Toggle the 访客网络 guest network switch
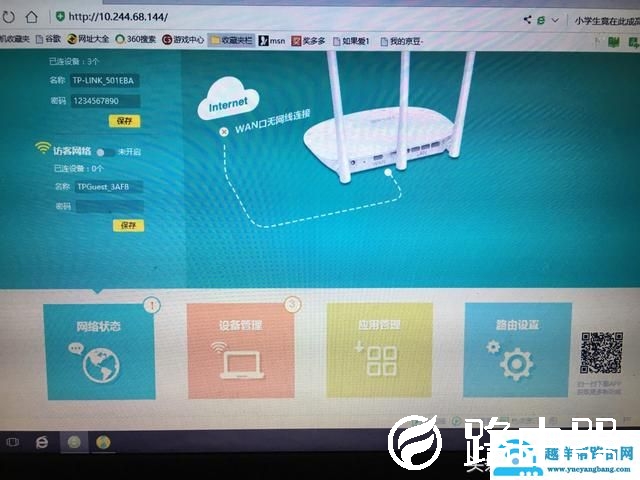Image resolution: width=640 pixels, height=480 pixels. (104, 152)
